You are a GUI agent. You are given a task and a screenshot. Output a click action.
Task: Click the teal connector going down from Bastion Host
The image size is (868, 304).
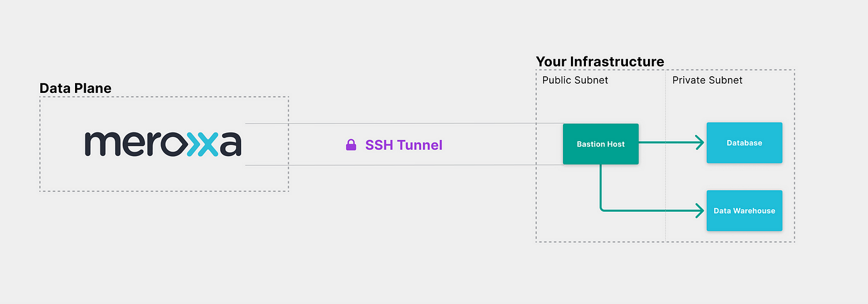click(600, 187)
